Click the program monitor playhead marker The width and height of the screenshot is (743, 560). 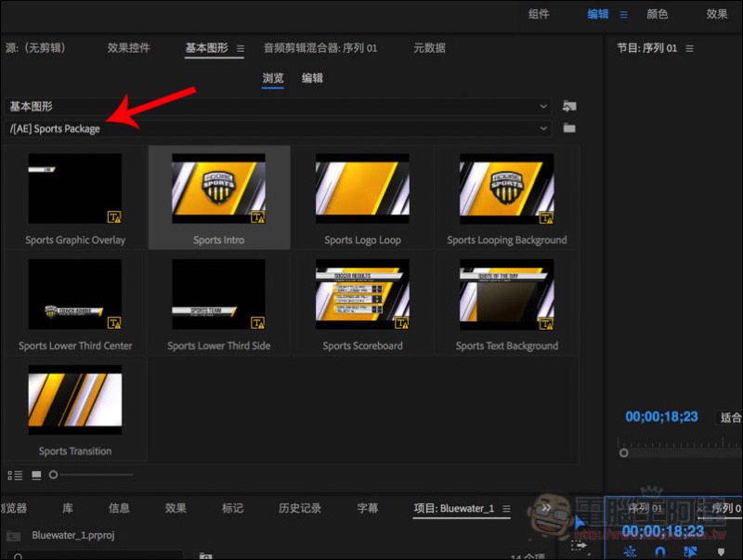(x=623, y=453)
